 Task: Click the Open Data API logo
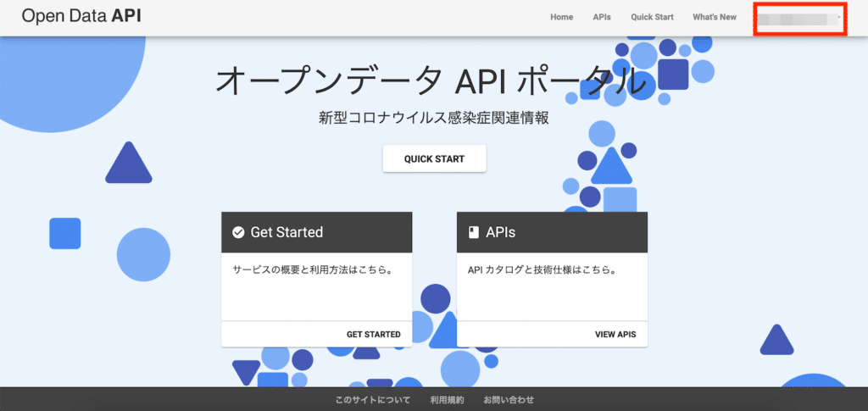(x=81, y=16)
